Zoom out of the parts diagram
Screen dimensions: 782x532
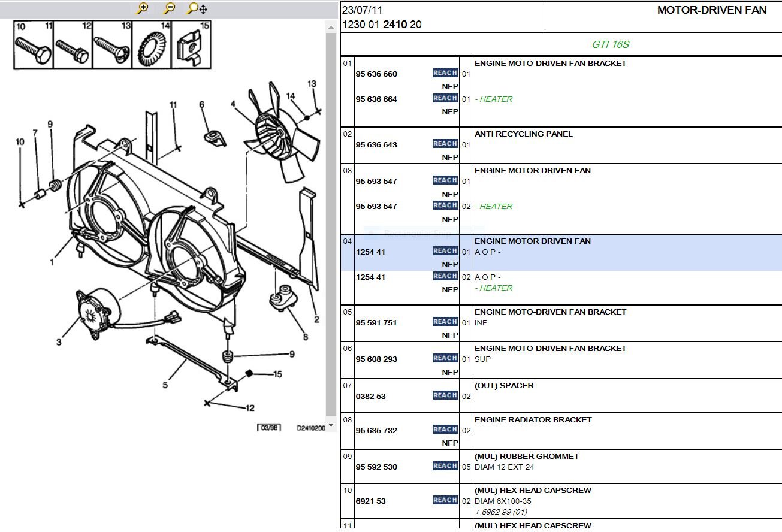(170, 8)
